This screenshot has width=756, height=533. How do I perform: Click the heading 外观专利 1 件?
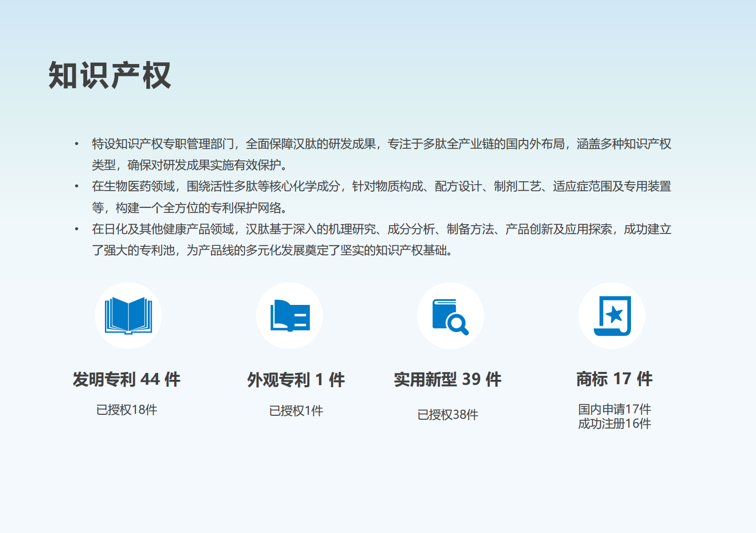pyautogui.click(x=296, y=380)
